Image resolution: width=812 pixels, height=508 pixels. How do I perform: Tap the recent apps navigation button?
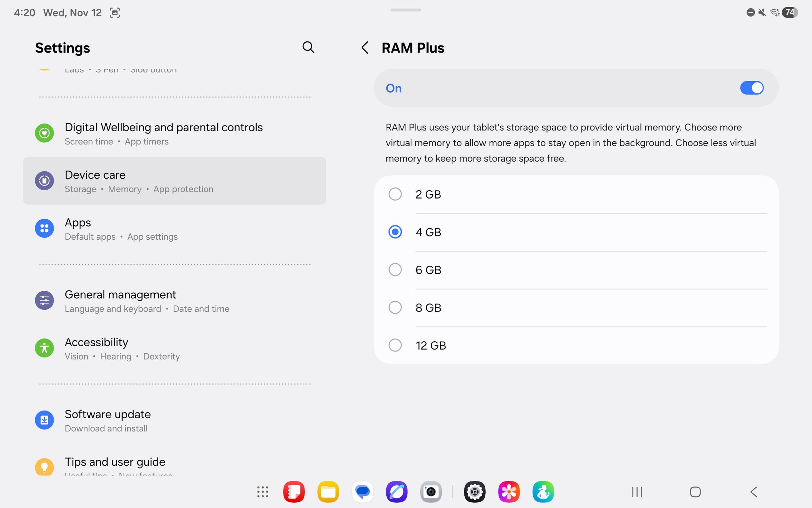[637, 492]
